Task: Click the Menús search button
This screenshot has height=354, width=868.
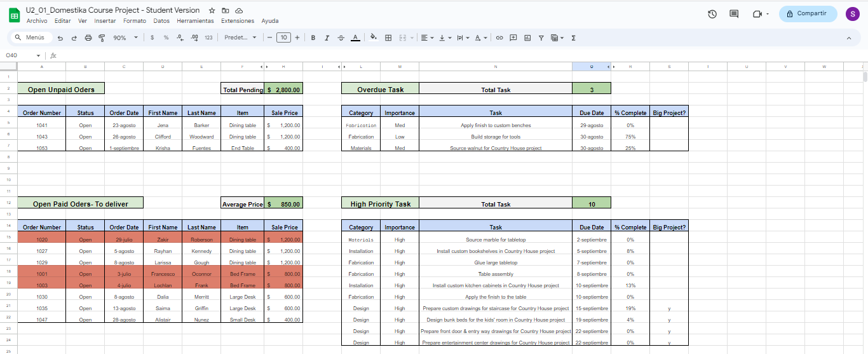Action: (x=31, y=38)
